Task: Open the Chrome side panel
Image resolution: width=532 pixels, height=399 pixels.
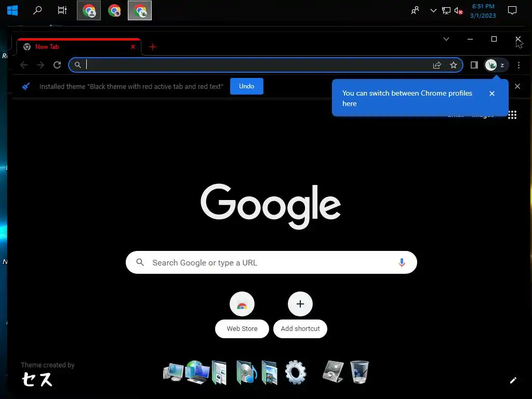Action: click(x=474, y=65)
